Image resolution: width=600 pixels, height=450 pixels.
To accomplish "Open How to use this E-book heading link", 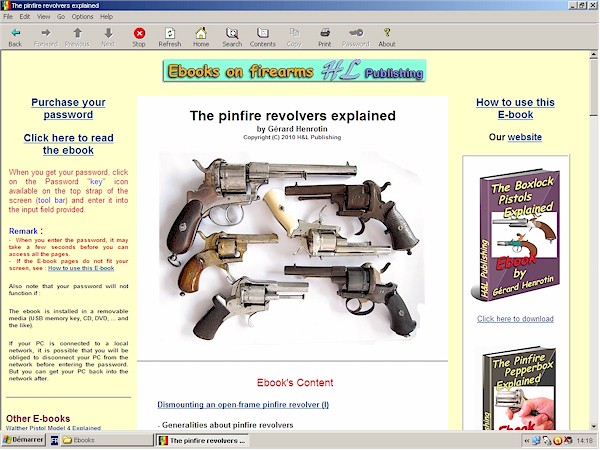I will click(x=515, y=108).
